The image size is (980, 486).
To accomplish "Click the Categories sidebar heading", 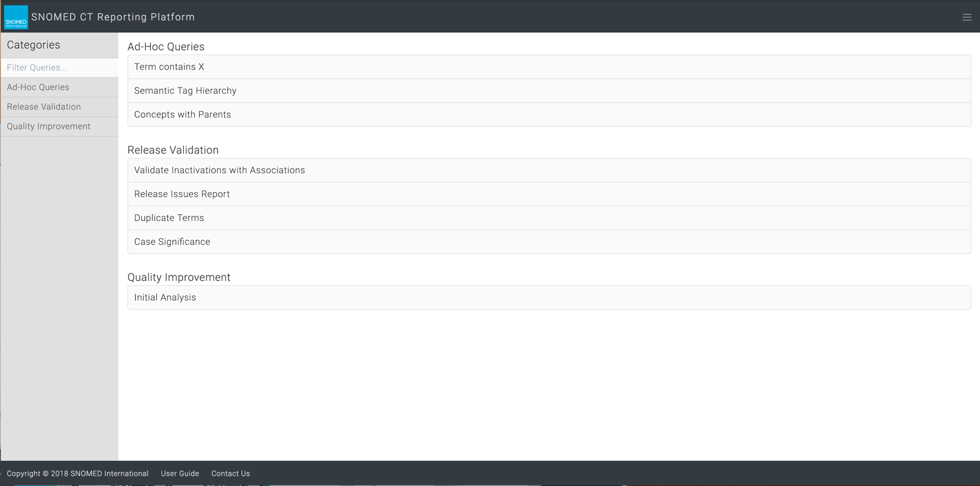I will coord(34,45).
